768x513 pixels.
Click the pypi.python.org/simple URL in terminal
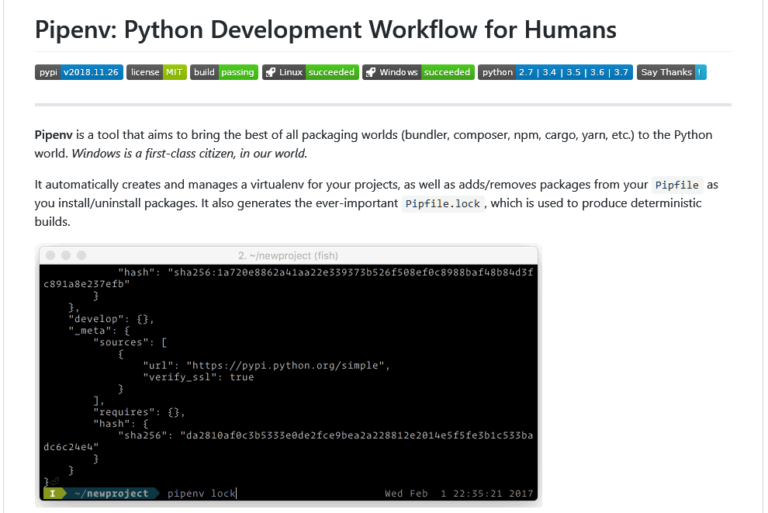tap(286, 366)
